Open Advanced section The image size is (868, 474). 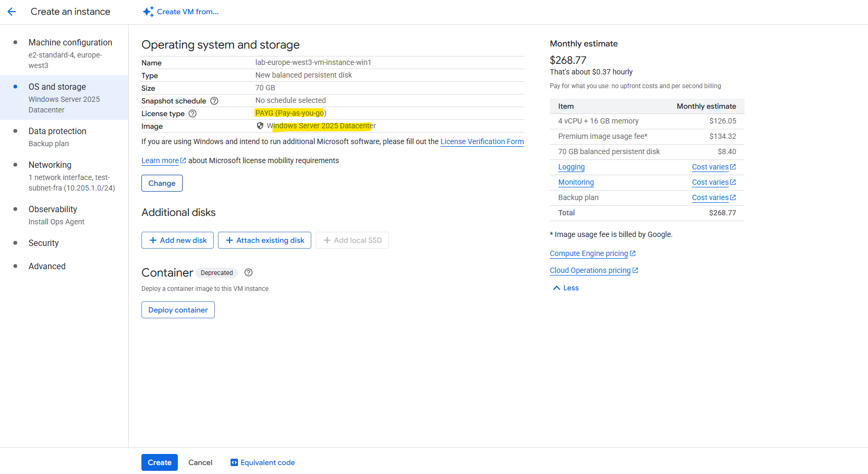(64, 266)
